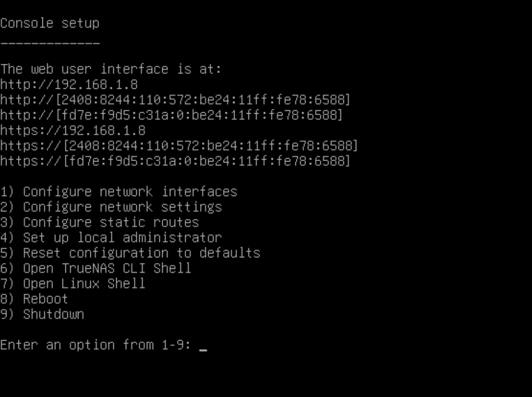Click the "Enter an option from 1-9" prompt text
The image size is (532, 397).
pyautogui.click(x=96, y=345)
